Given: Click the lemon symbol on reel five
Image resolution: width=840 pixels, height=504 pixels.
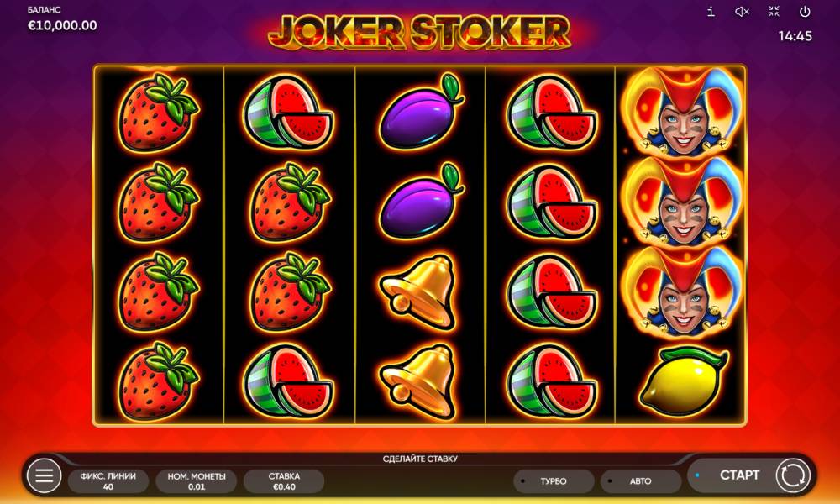Looking at the screenshot, I should point(682,381).
